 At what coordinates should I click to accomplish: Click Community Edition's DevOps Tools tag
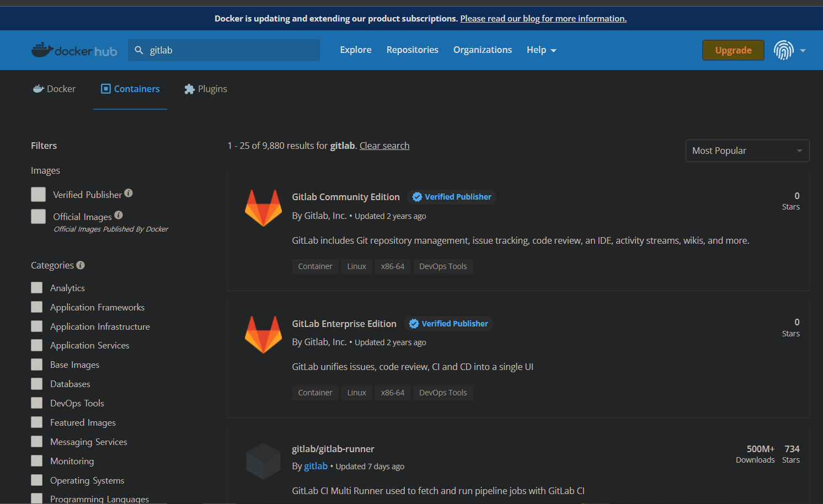[x=443, y=266]
